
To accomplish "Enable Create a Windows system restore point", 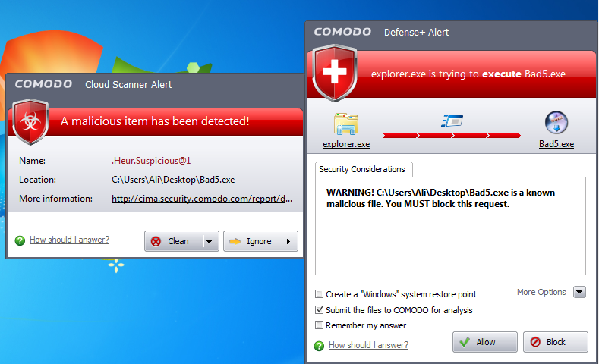I will click(319, 293).
